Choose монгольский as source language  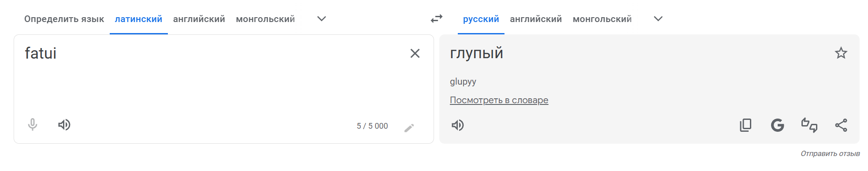coord(266,19)
